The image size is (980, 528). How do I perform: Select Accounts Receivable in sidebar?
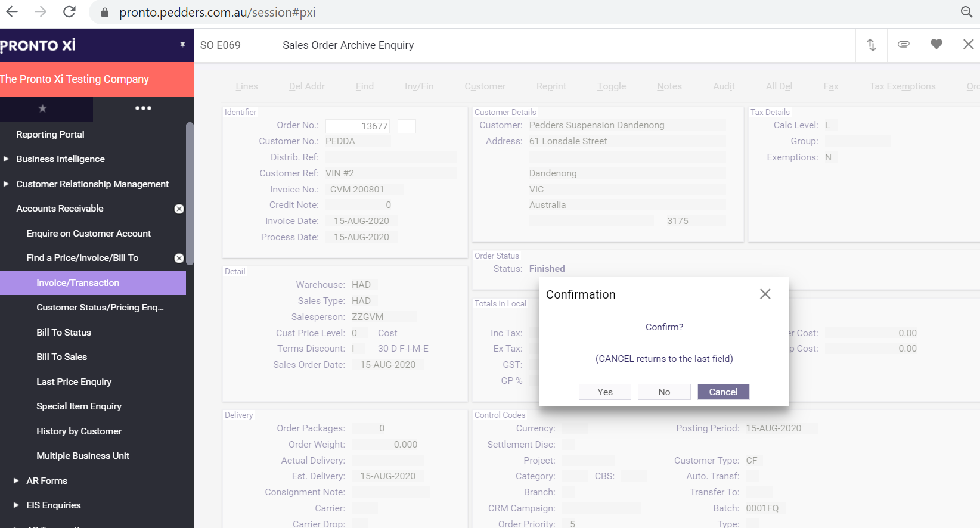point(60,209)
